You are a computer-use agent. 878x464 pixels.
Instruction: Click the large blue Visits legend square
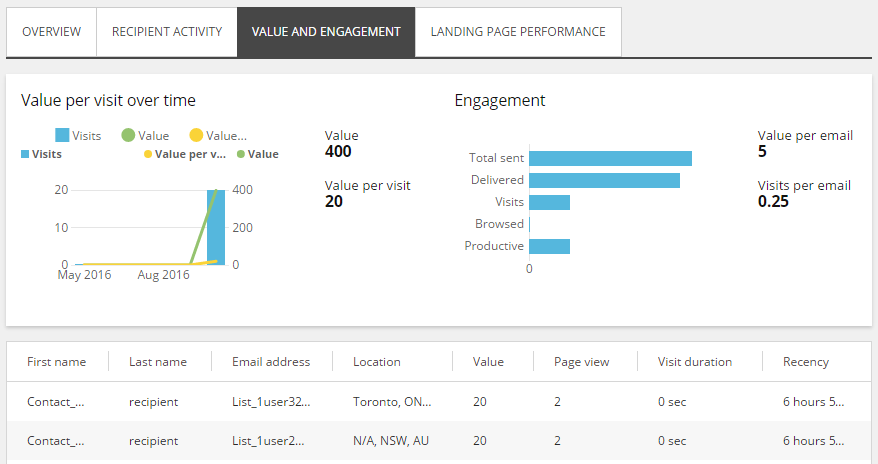tap(62, 135)
